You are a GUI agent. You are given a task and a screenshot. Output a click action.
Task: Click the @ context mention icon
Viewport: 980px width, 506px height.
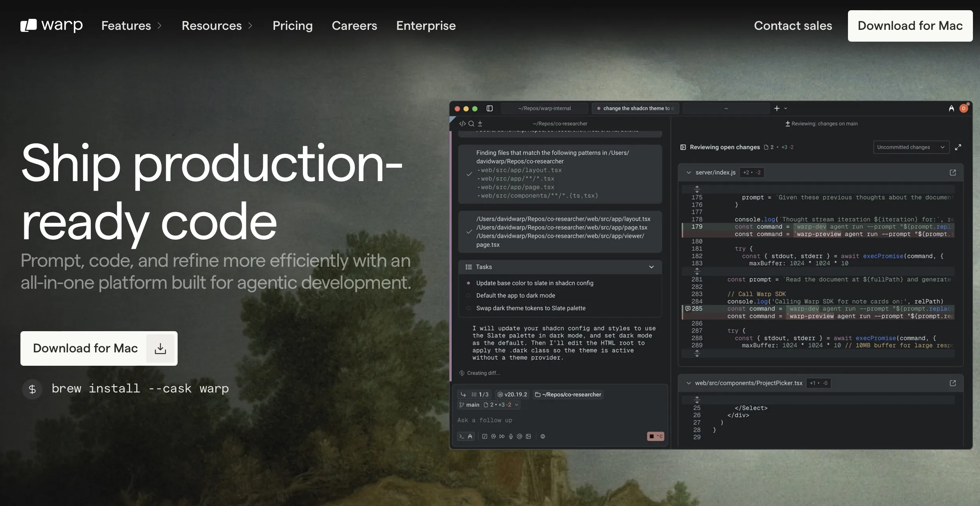(x=519, y=436)
